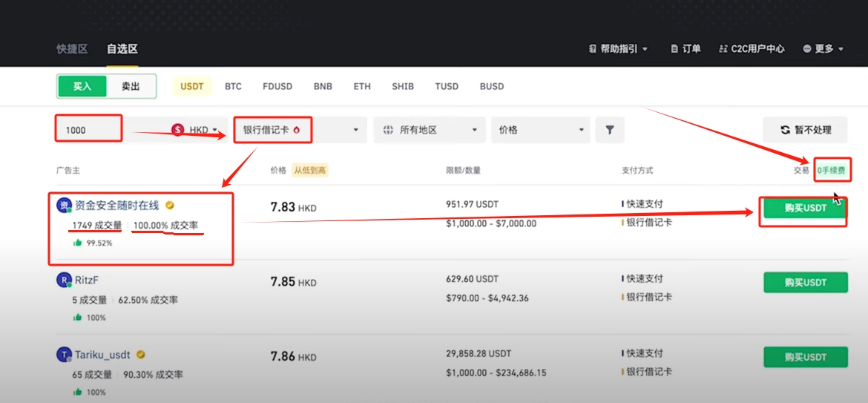Click the thumbs-up icon in the RitzF row
This screenshot has width=868, height=403.
(x=77, y=318)
